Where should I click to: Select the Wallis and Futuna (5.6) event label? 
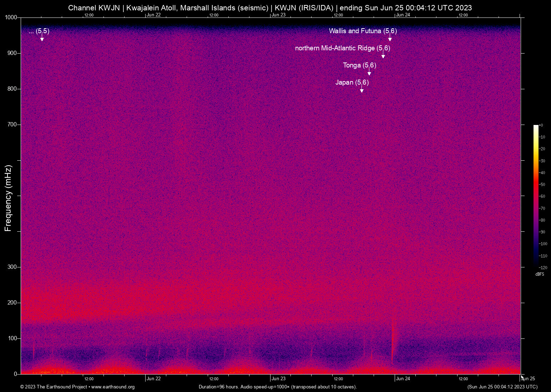(x=363, y=31)
